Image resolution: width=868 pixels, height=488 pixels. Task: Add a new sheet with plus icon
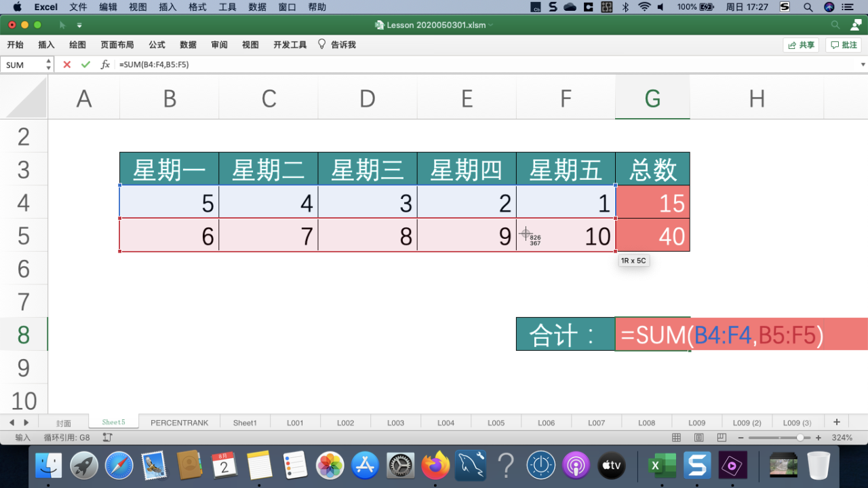837,422
